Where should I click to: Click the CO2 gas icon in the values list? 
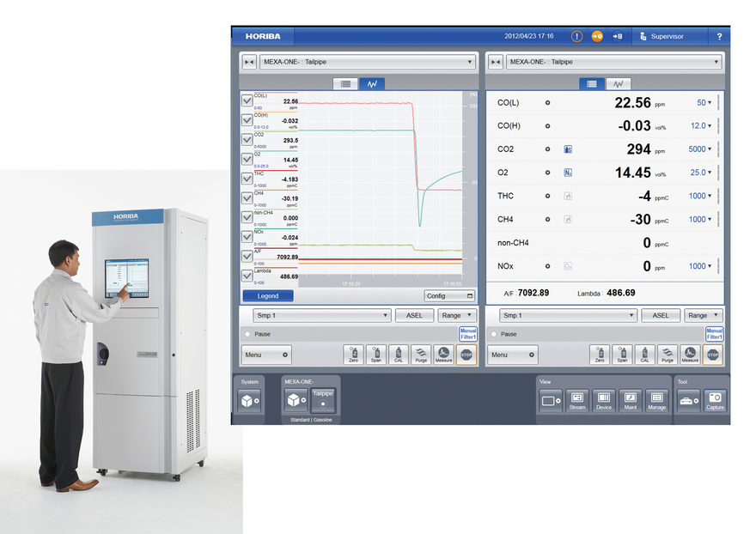(x=568, y=149)
